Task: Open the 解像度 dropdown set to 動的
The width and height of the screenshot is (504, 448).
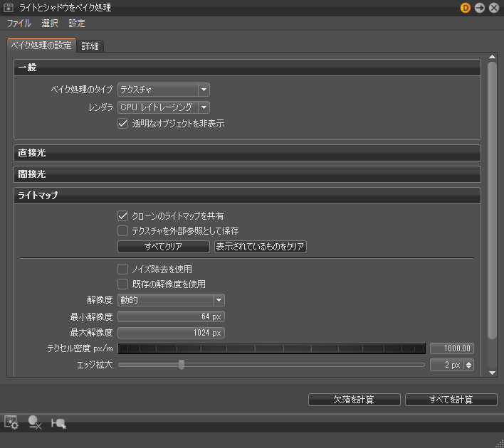Action: click(171, 300)
